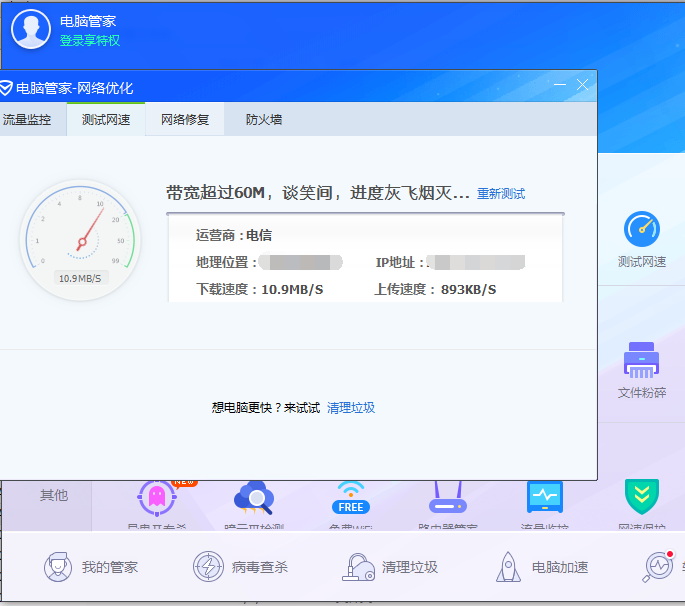
Task: Click the user avatar icon
Action: [x=30, y=29]
